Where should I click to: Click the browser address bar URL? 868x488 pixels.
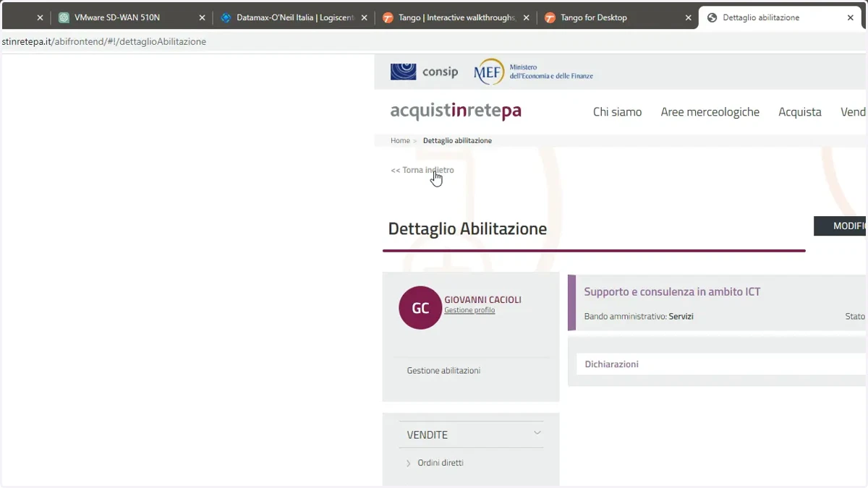(x=104, y=42)
